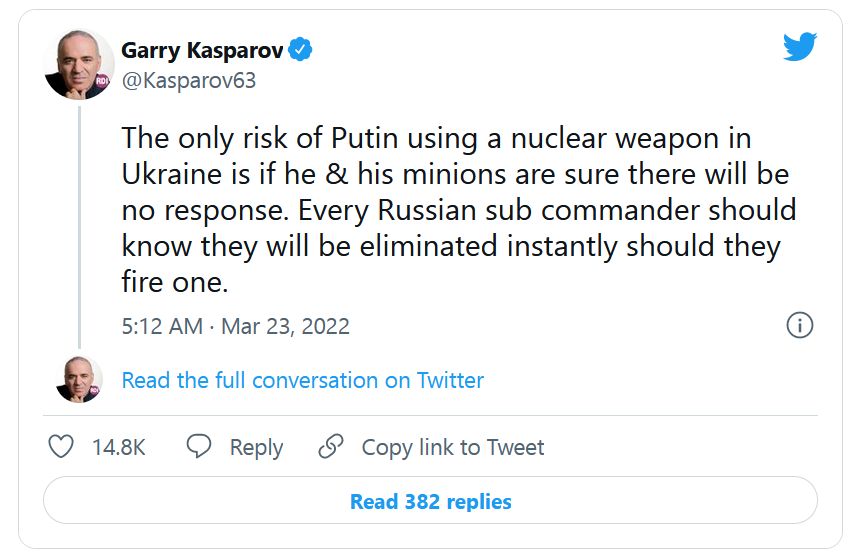Like the tweet with the heart icon
Viewport: 863px width, 560px height.
62,446
